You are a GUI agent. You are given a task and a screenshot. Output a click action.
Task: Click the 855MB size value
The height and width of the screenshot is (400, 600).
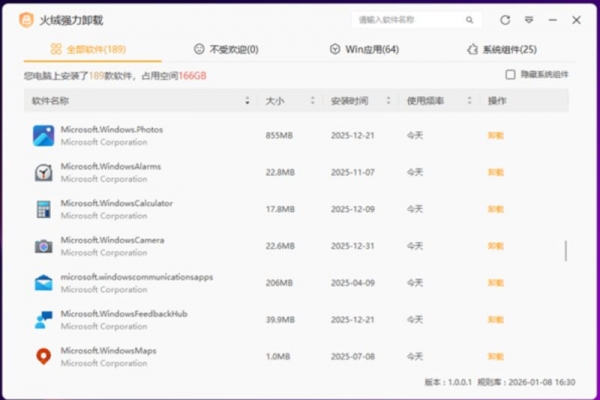[x=279, y=136]
